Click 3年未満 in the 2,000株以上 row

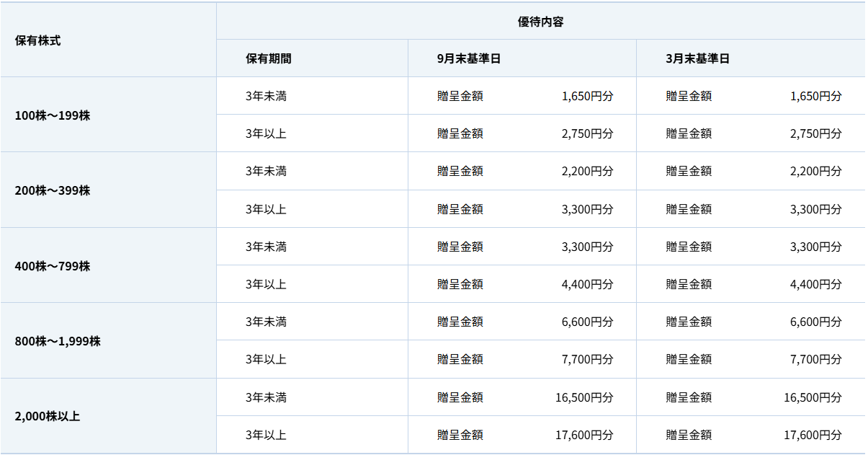pyautogui.click(x=266, y=397)
